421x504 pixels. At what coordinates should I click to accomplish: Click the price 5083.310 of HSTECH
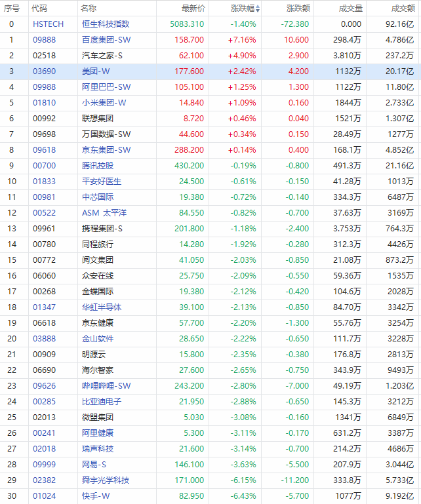coord(187,24)
